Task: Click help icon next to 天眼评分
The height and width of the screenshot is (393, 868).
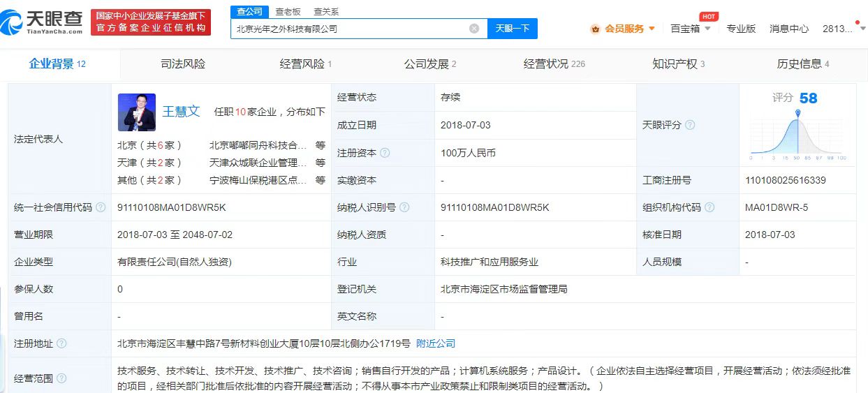Action: [690, 125]
